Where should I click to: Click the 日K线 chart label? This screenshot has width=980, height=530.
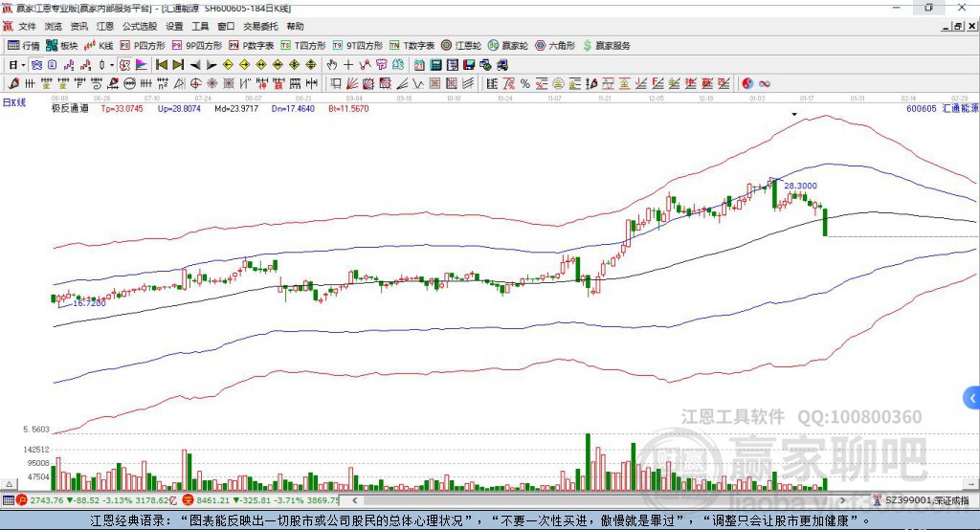pos(13,102)
